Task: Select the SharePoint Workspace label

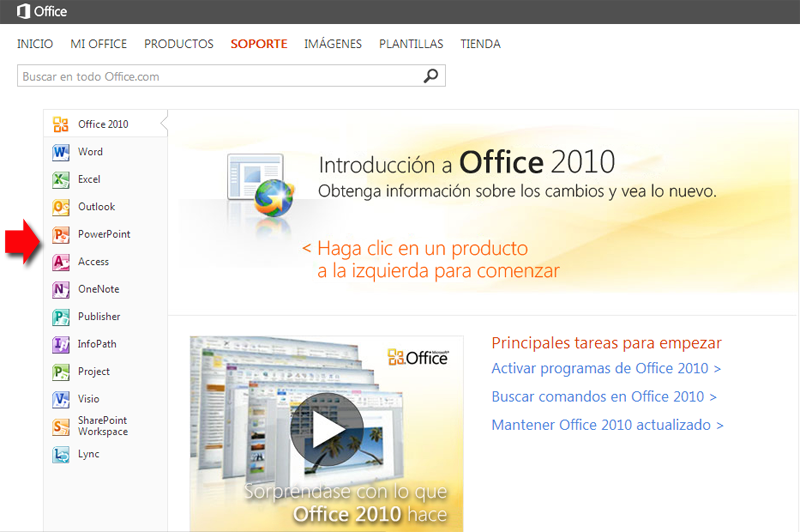Action: pos(103,426)
